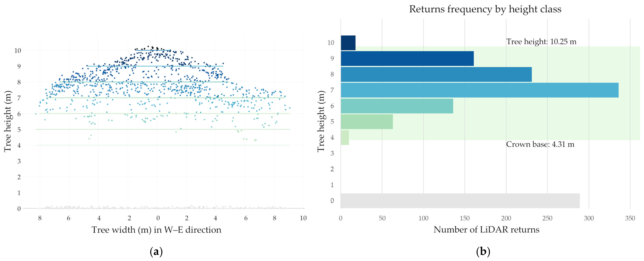The height and width of the screenshot is (261, 644).
Task: Click the bar chart's "Tree height (m)" axis title
Action: coord(321,121)
